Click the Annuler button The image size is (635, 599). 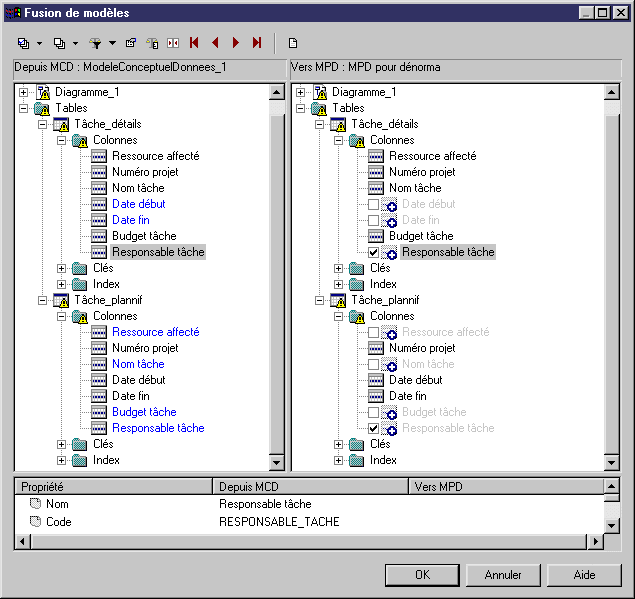(x=503, y=575)
